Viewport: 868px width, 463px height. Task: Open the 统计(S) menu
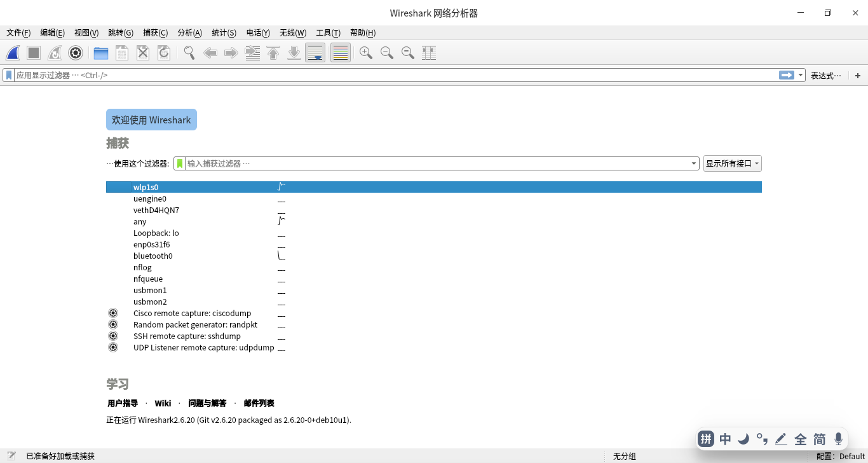pos(224,33)
